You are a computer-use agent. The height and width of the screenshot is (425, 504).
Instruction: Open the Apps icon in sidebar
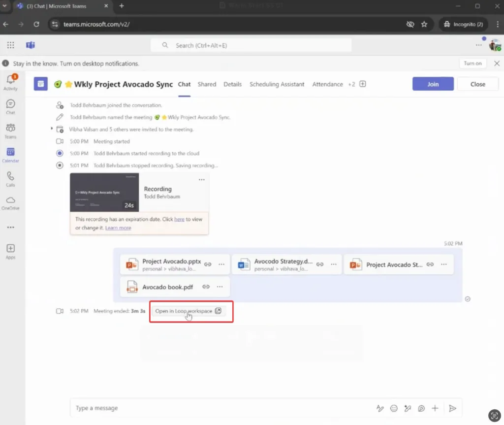click(x=10, y=249)
